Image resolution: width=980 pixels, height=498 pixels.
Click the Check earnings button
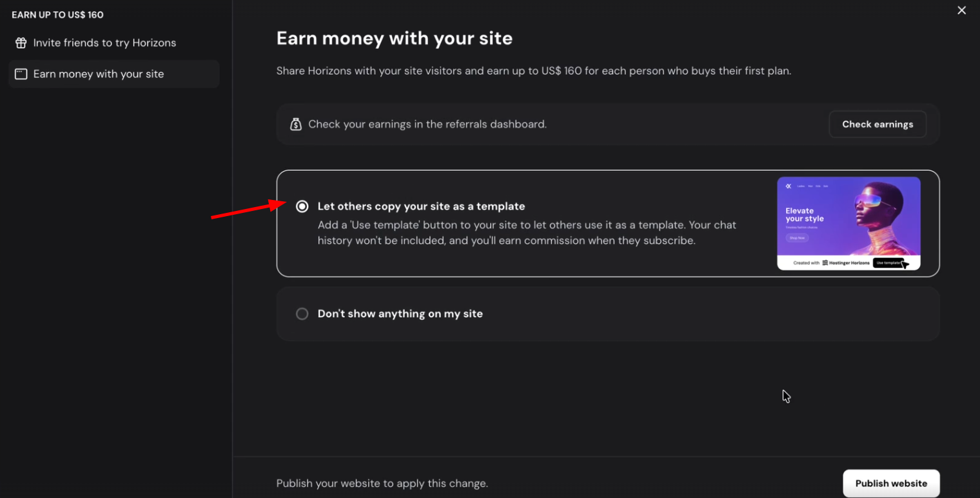click(x=877, y=124)
